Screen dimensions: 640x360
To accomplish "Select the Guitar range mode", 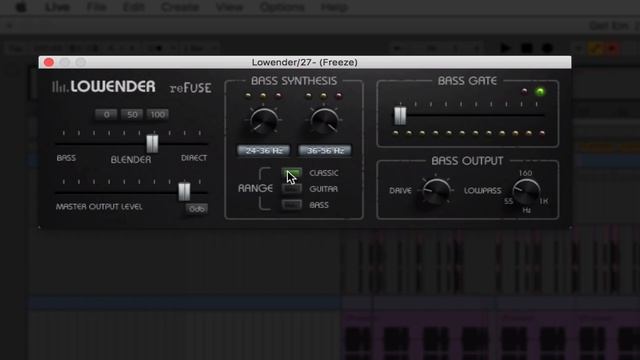I will (291, 189).
